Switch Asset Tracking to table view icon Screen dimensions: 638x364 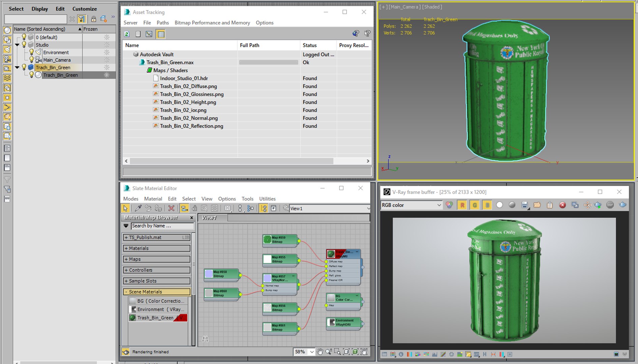click(x=161, y=34)
